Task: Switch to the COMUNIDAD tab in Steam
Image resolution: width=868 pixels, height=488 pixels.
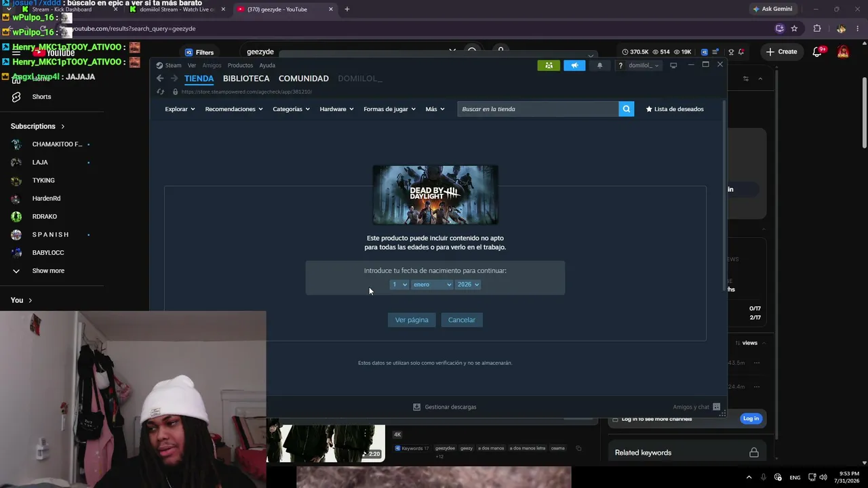Action: (x=304, y=79)
